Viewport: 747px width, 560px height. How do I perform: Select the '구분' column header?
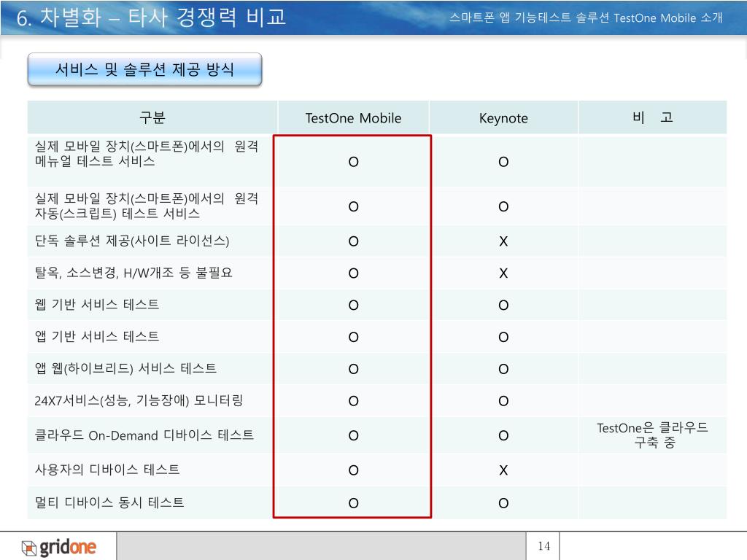152,117
